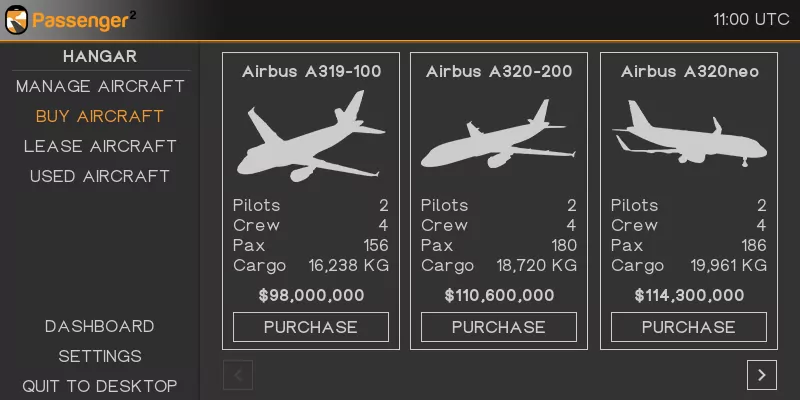
Task: Select Buy Aircraft in hangar menu
Action: pos(100,116)
